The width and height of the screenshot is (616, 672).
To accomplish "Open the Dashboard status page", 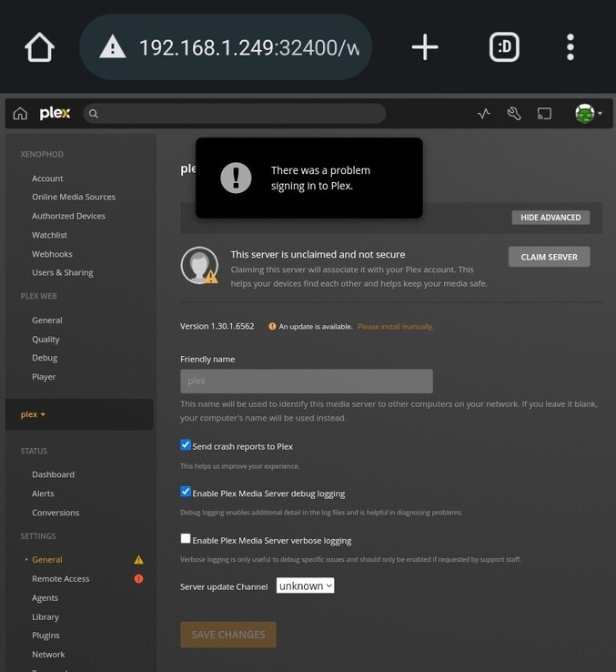I will [x=53, y=474].
